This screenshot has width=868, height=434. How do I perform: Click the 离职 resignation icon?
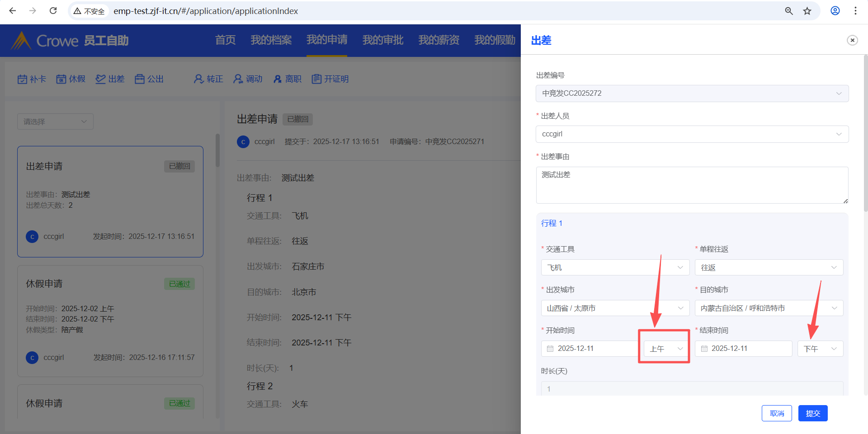click(x=278, y=79)
